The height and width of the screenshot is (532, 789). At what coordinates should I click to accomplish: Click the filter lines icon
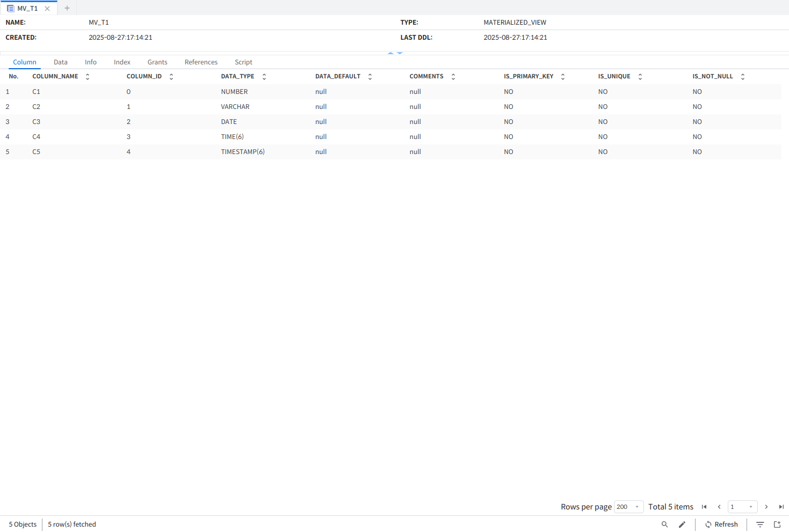pyautogui.click(x=760, y=524)
